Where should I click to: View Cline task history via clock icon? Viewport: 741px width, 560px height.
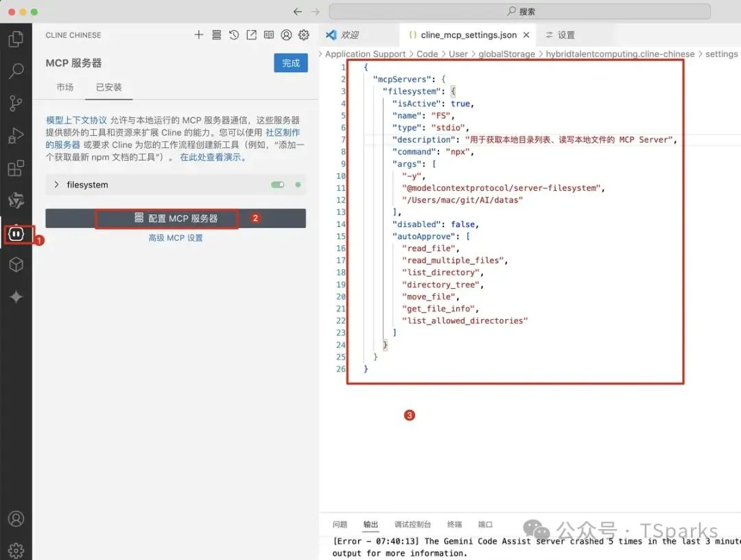tap(233, 34)
